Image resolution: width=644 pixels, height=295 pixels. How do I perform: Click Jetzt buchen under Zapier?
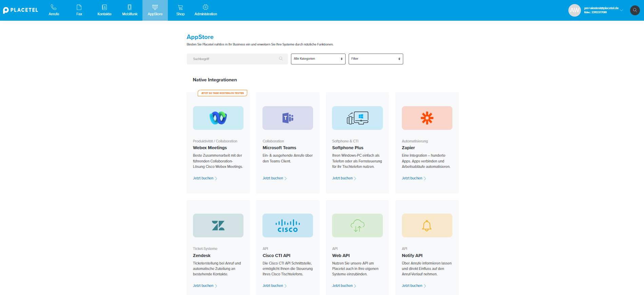414,178
